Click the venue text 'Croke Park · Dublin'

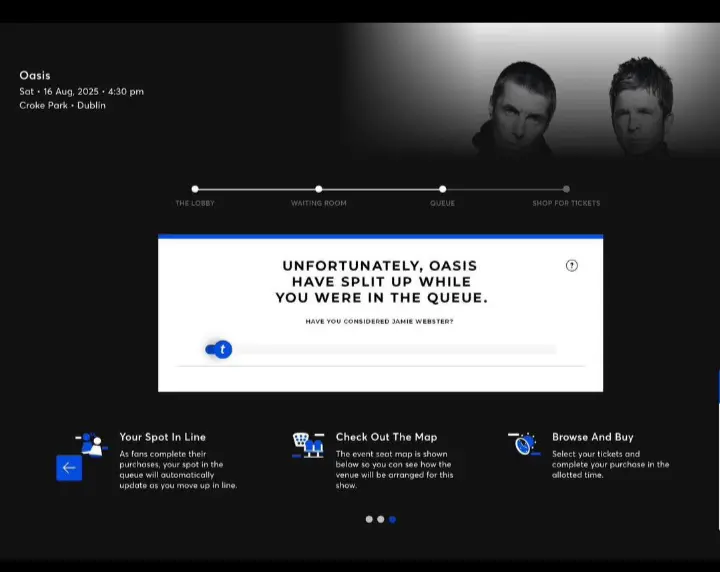point(62,105)
